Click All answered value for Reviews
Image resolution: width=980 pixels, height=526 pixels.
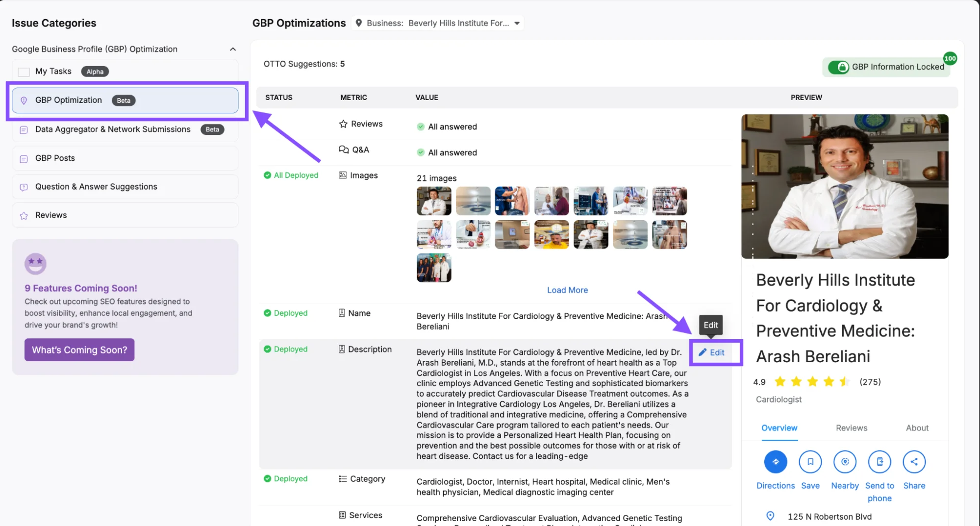[447, 126]
